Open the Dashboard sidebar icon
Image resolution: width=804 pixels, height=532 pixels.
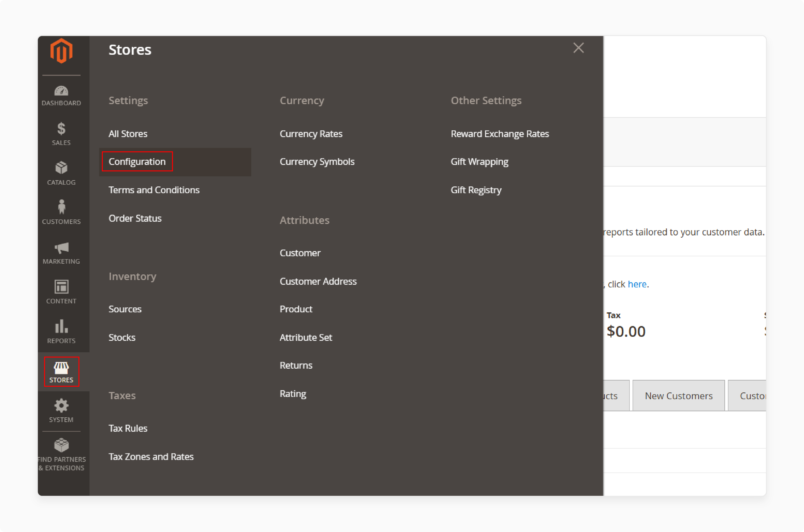tap(61, 96)
